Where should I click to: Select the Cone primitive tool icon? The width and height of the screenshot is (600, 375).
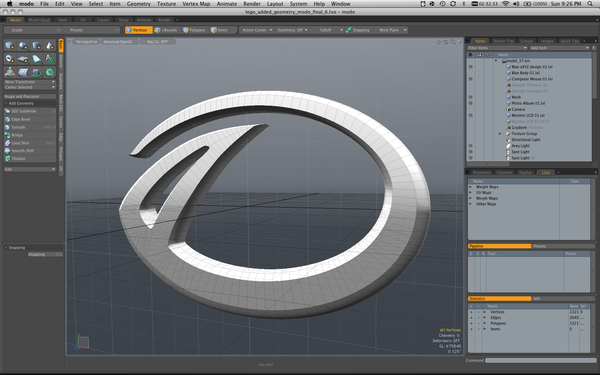pos(50,46)
